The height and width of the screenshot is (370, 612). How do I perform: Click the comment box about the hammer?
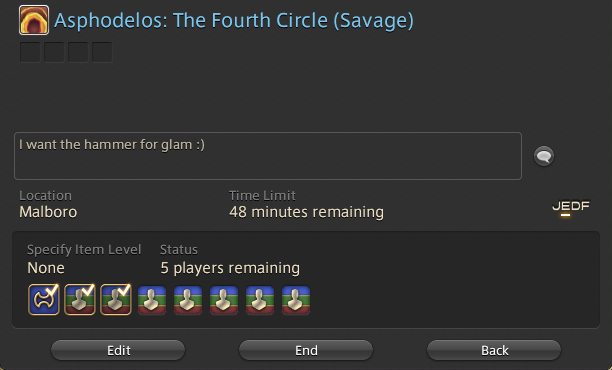click(268, 156)
